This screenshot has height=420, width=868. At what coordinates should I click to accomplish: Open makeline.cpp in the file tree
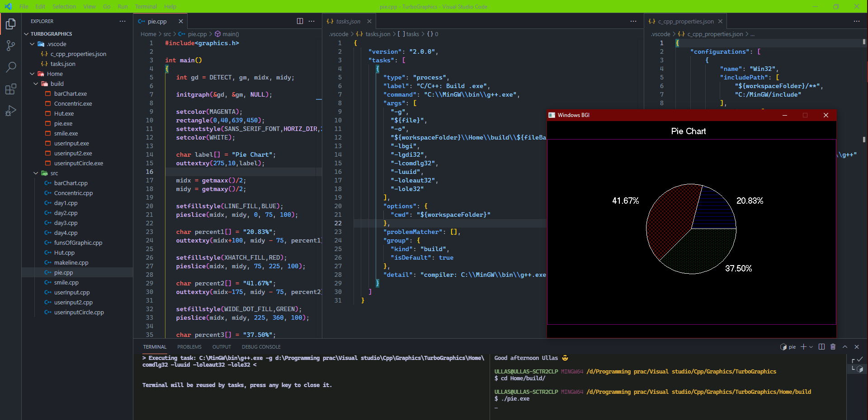pos(71,262)
